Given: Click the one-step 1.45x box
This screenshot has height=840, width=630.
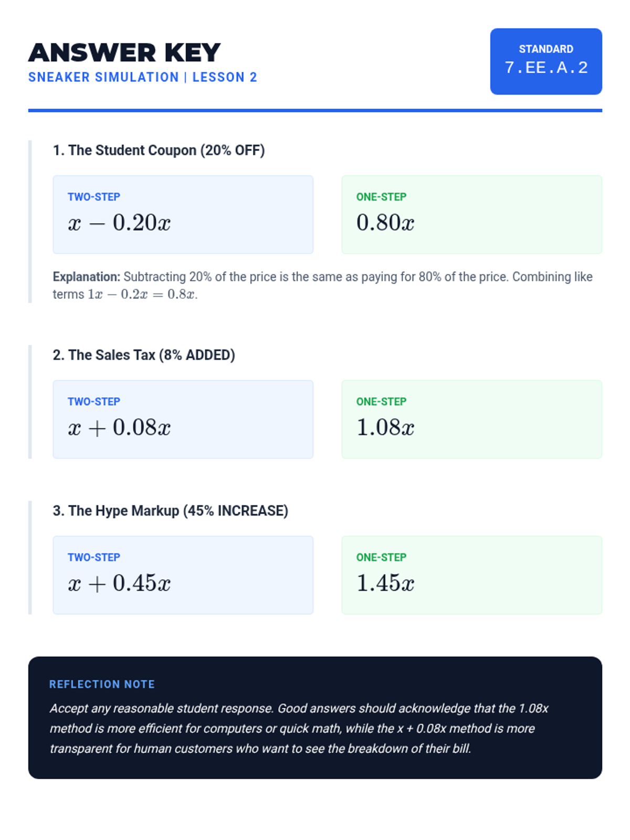Looking at the screenshot, I should coord(471,575).
